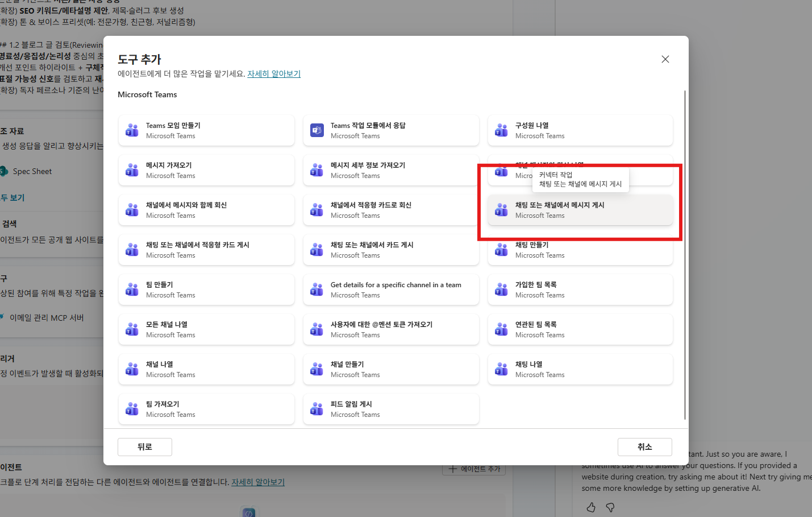Click Teams icon on '모든 채널 나열' card
The image size is (812, 517).
pos(132,329)
